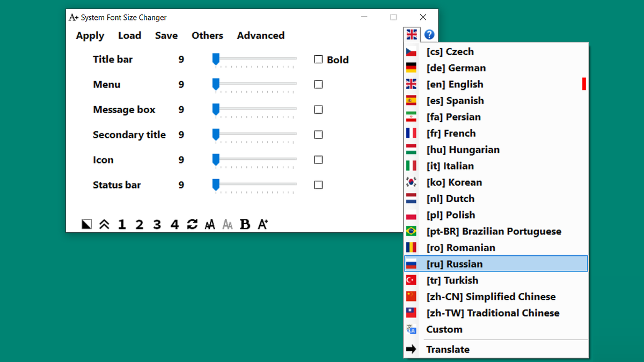644x362 pixels.
Task: Toggle bold checkbox for Message box row
Action: (318, 109)
